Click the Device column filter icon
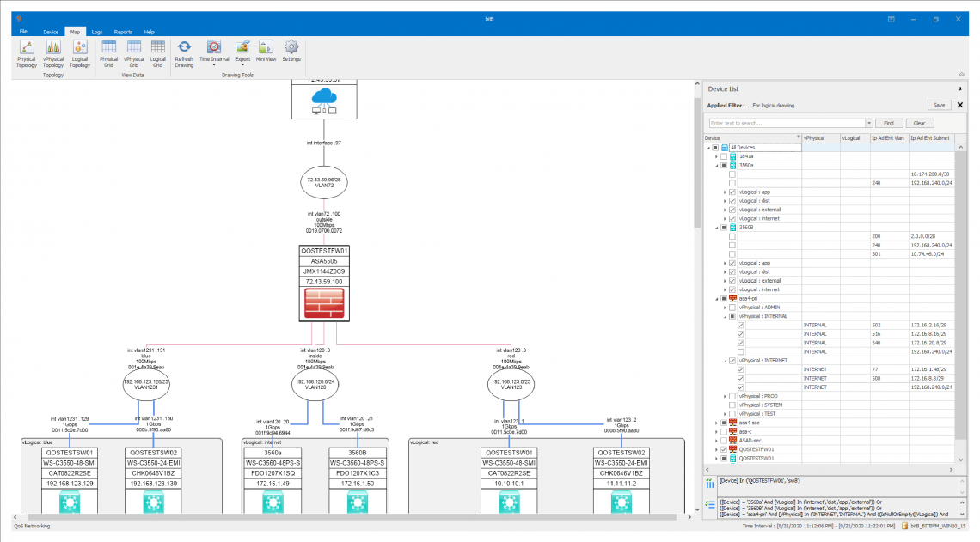 pyautogui.click(x=798, y=137)
